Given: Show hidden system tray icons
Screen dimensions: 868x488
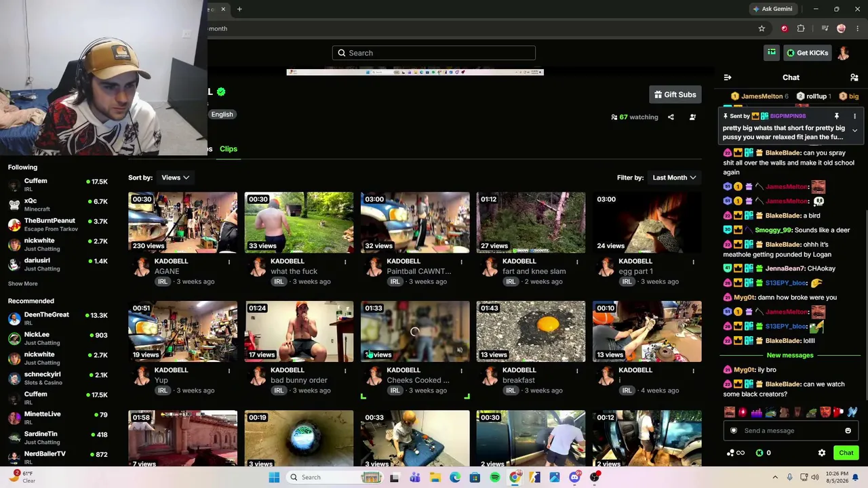Looking at the screenshot, I should [775, 477].
